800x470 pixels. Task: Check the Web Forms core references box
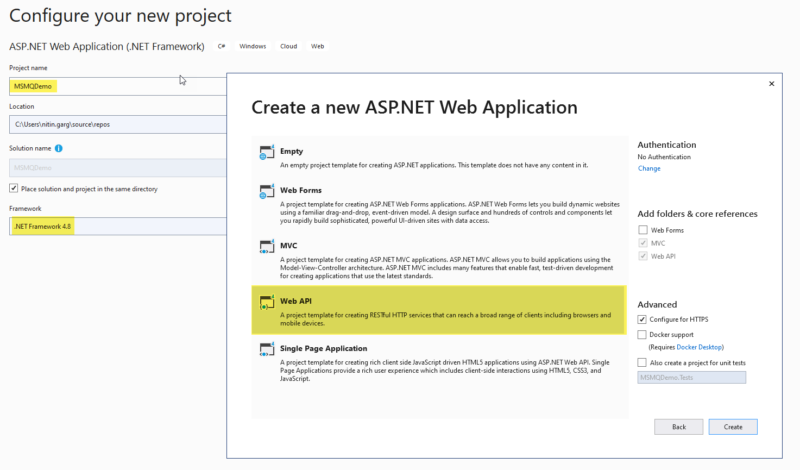[642, 230]
